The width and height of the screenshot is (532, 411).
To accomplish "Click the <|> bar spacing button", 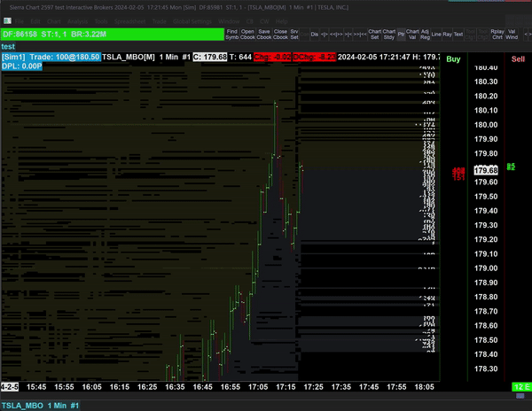I will [x=325, y=35].
